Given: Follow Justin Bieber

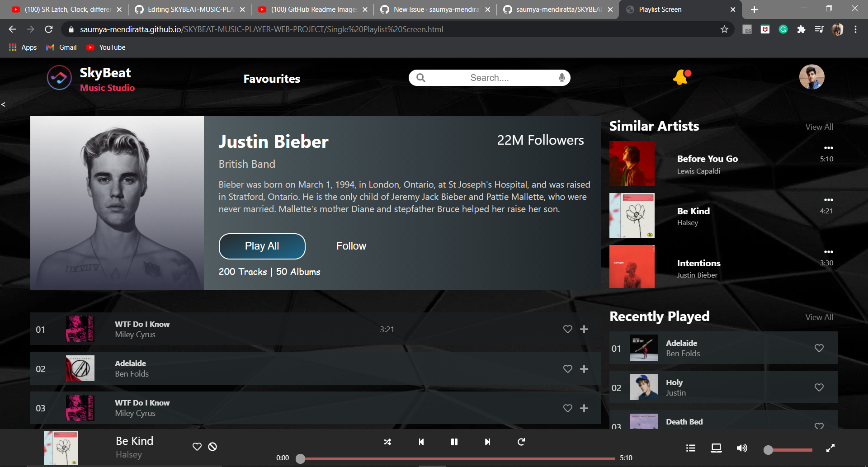Looking at the screenshot, I should pyautogui.click(x=351, y=246).
